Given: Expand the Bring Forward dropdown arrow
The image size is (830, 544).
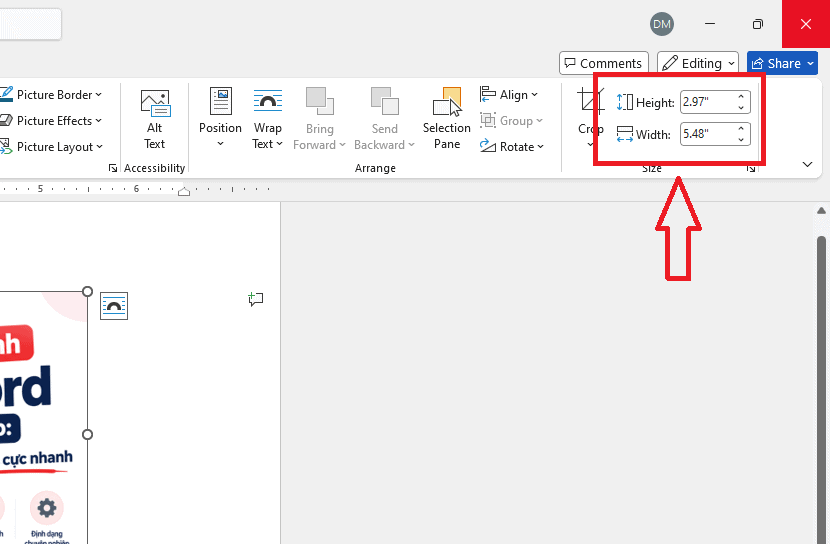Looking at the screenshot, I should click(x=342, y=145).
